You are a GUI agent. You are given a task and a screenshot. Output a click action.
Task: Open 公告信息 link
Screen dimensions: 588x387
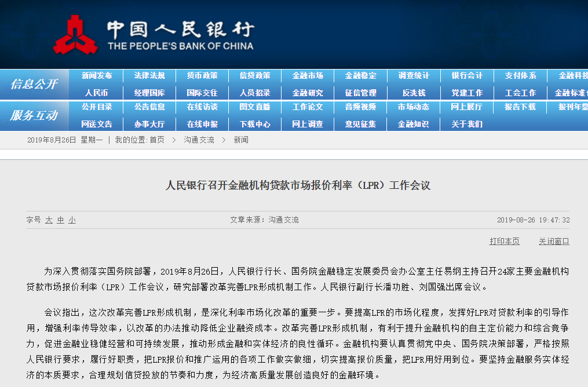tap(149, 107)
